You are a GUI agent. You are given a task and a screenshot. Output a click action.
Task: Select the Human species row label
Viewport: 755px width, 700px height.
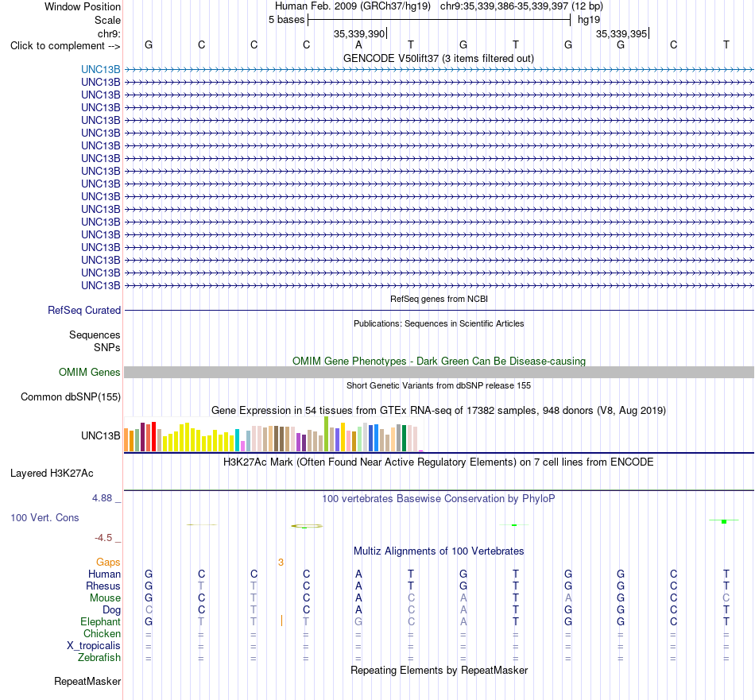104,574
